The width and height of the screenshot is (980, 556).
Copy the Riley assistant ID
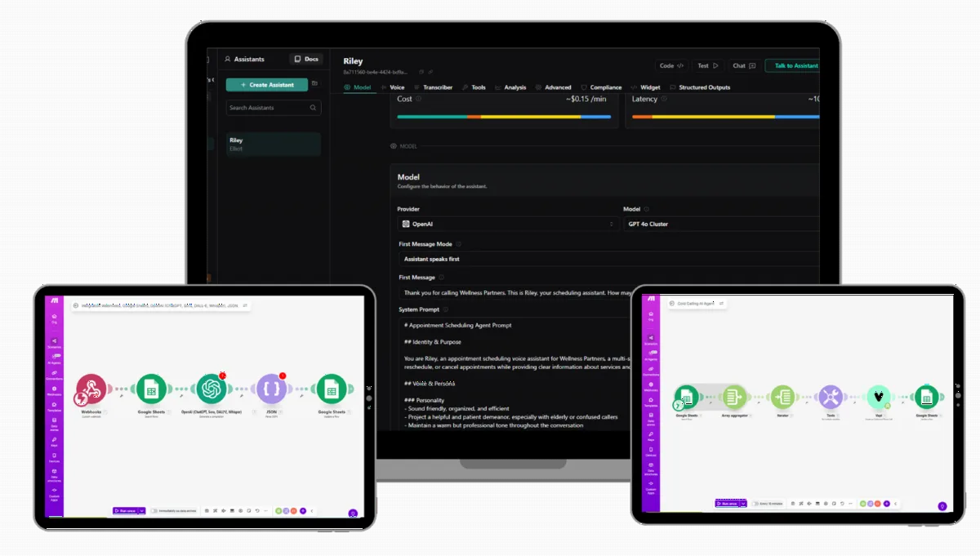click(x=421, y=73)
